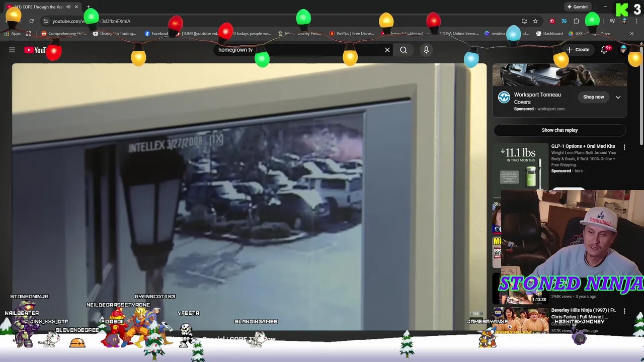Open the notifications bell showing 9+
This screenshot has width=644, height=362.
point(605,50)
